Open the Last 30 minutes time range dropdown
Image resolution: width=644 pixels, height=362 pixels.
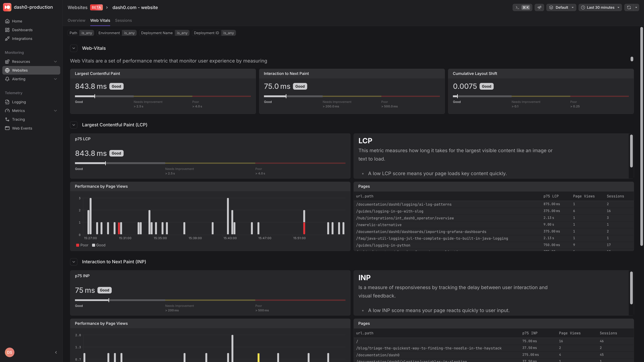pos(600,8)
